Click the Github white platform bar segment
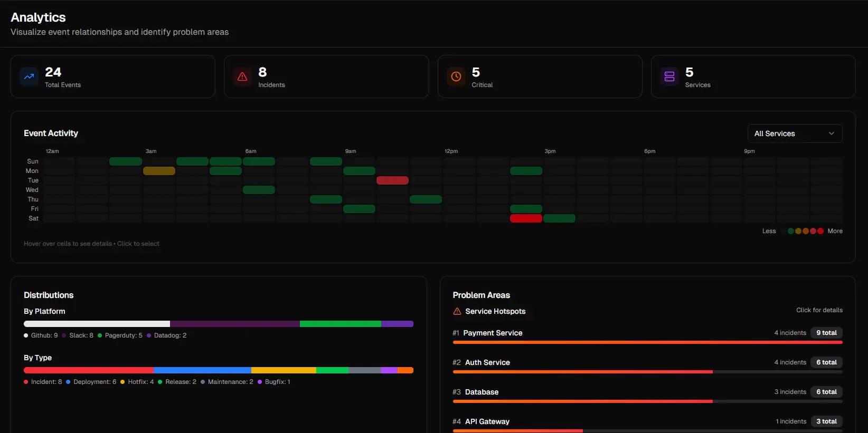The width and height of the screenshot is (868, 433). pyautogui.click(x=97, y=324)
